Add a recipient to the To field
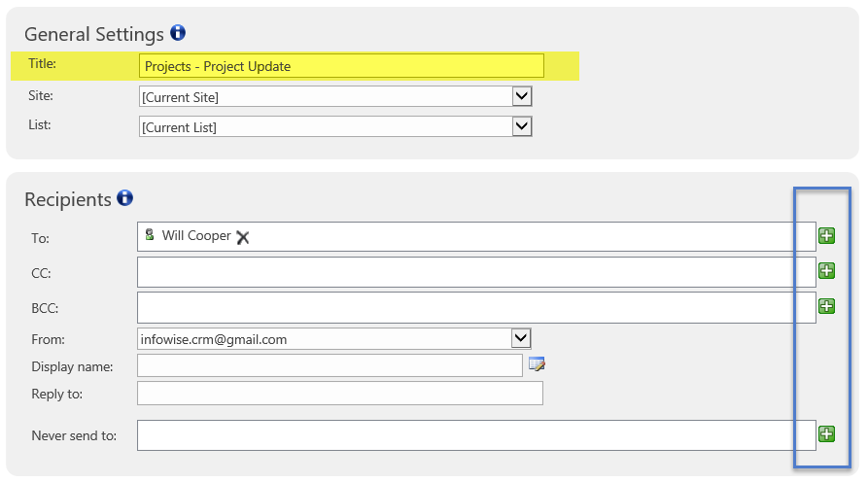 click(826, 236)
